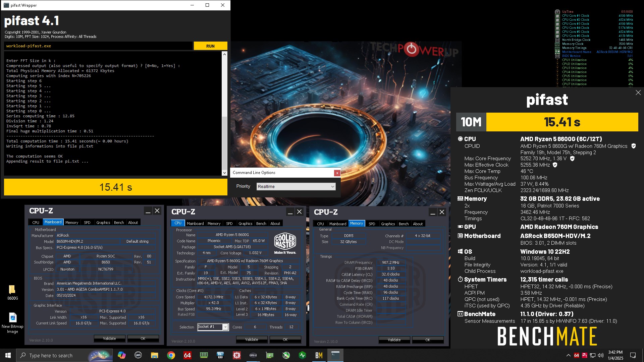Screen dimensions: 644x362
Task: Select the Memory tab in the middle CPU-Z window
Action: pos(214,224)
